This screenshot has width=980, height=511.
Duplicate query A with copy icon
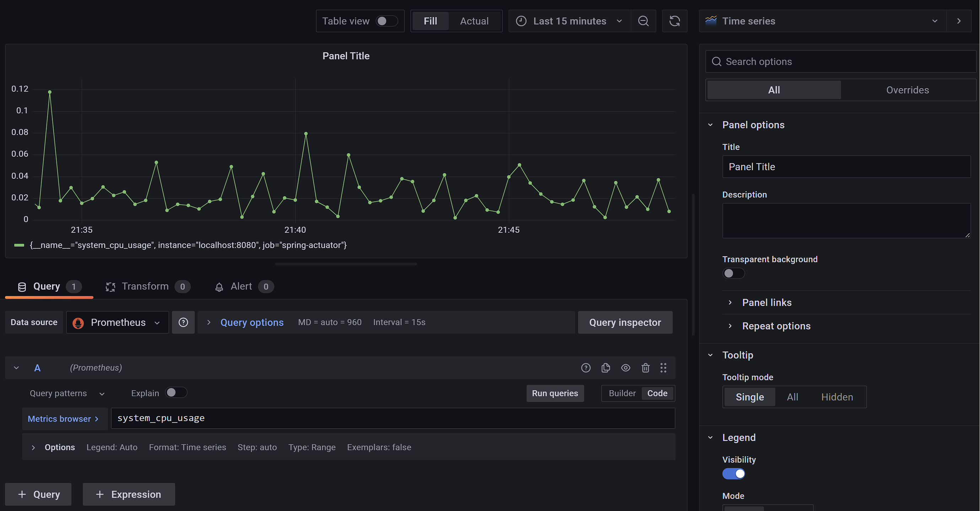(605, 367)
